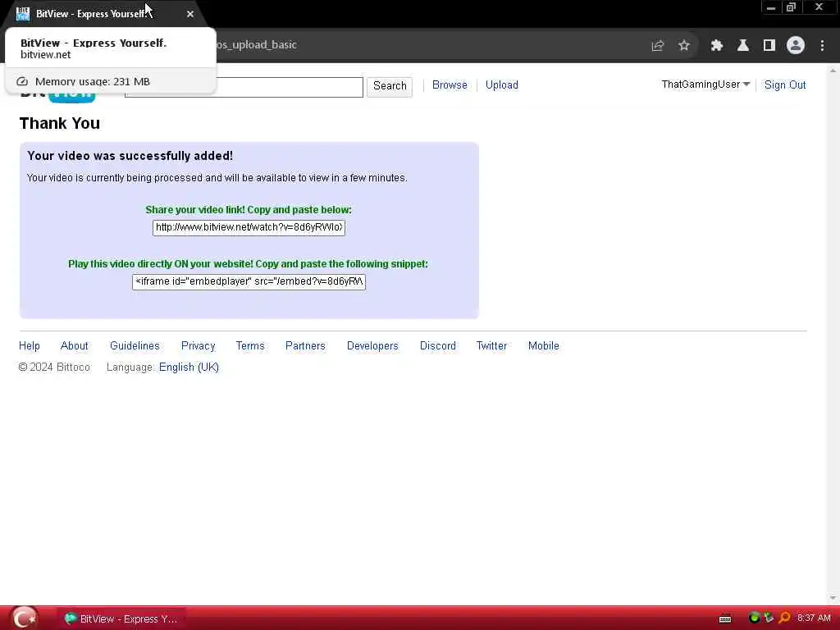This screenshot has height=630, width=840.
Task: Click the green circular tray icon
Action: pos(754,618)
